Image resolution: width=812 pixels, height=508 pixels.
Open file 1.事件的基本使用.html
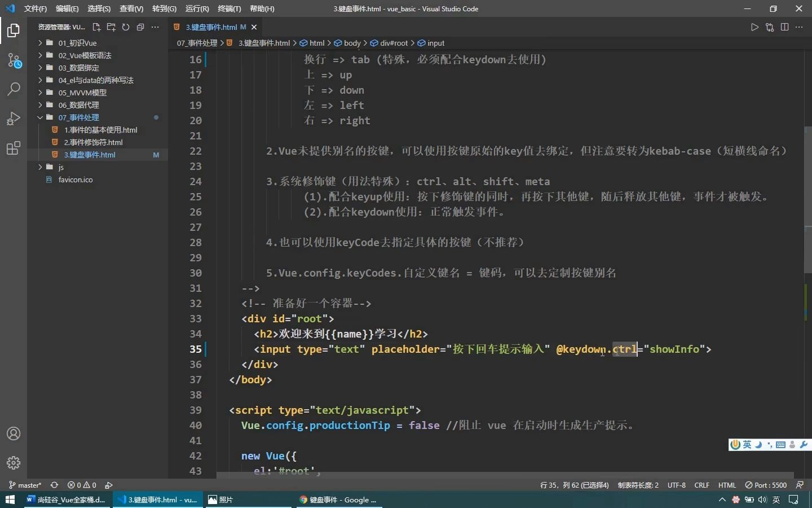[100, 130]
